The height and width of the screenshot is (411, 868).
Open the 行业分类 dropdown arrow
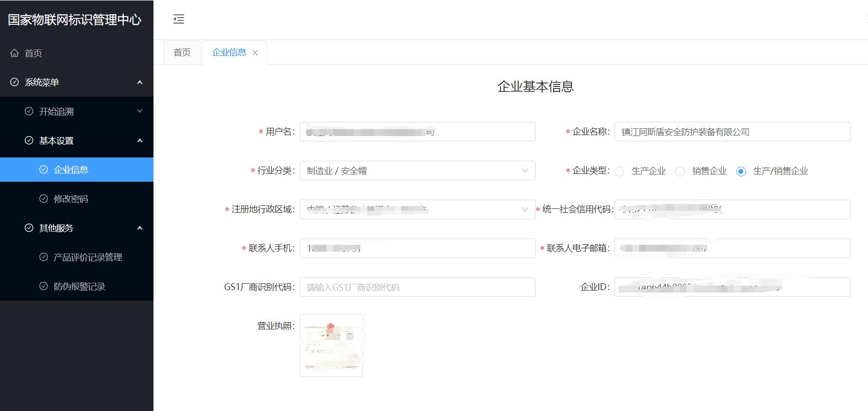point(525,171)
